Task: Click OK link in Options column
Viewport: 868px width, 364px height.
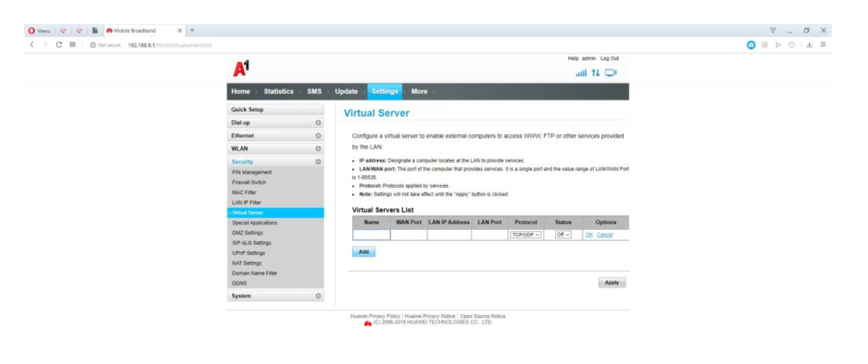Action: 589,235
